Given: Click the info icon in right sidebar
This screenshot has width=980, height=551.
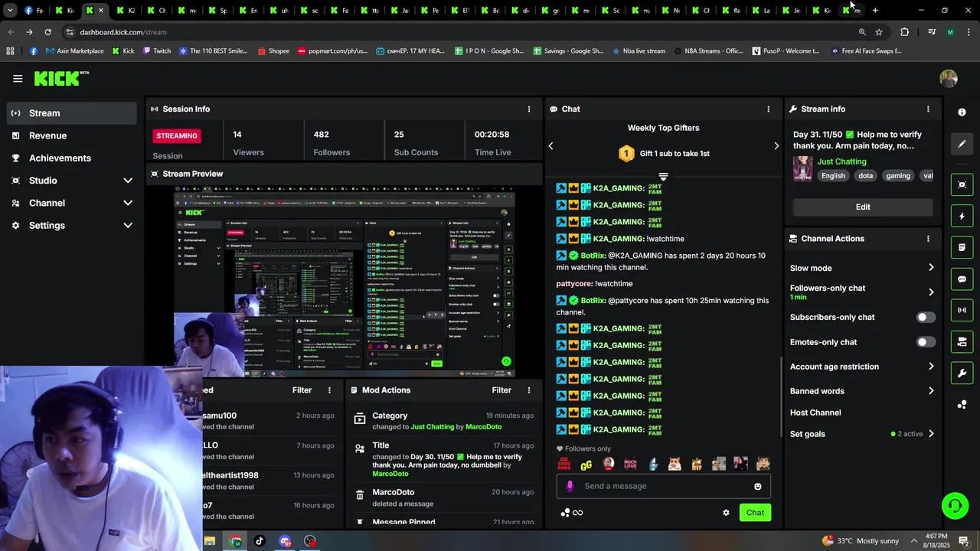Looking at the screenshot, I should click(x=962, y=112).
